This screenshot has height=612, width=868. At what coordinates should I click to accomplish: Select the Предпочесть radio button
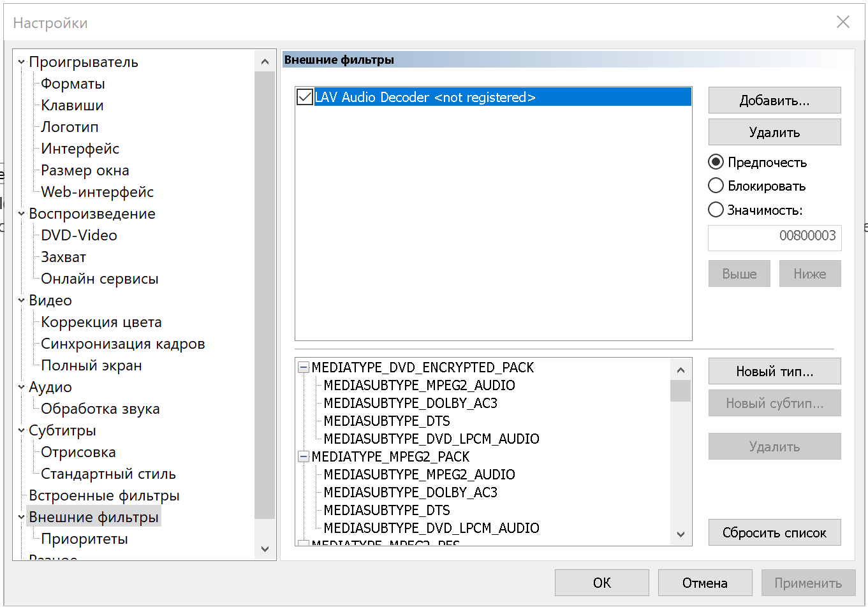(x=716, y=162)
